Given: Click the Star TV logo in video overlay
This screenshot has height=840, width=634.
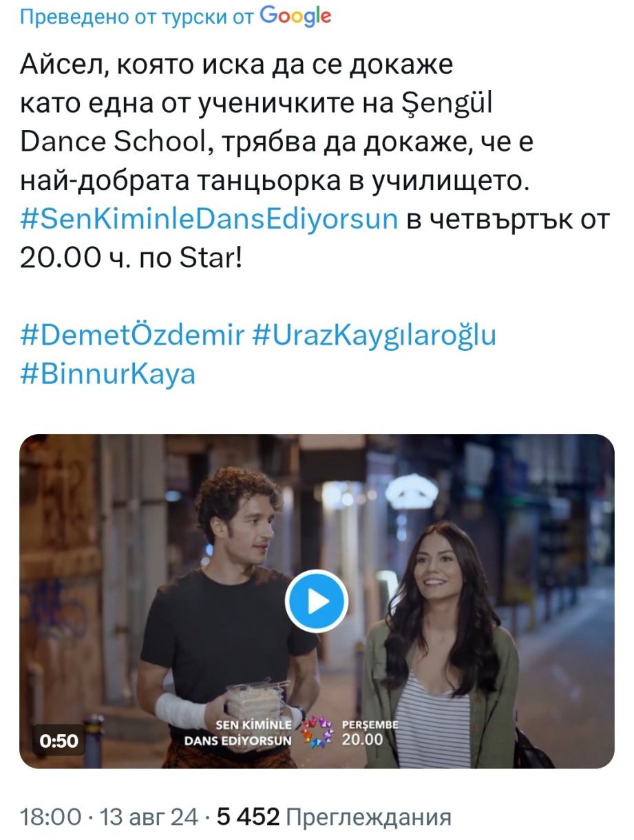Looking at the screenshot, I should click(x=319, y=731).
